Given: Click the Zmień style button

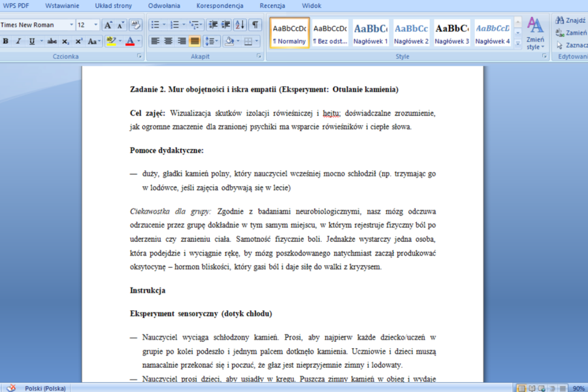Looking at the screenshot, I should [x=535, y=34].
